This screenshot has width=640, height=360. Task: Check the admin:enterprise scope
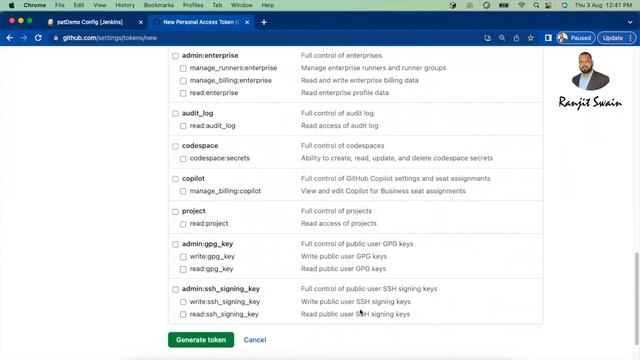[x=175, y=56]
